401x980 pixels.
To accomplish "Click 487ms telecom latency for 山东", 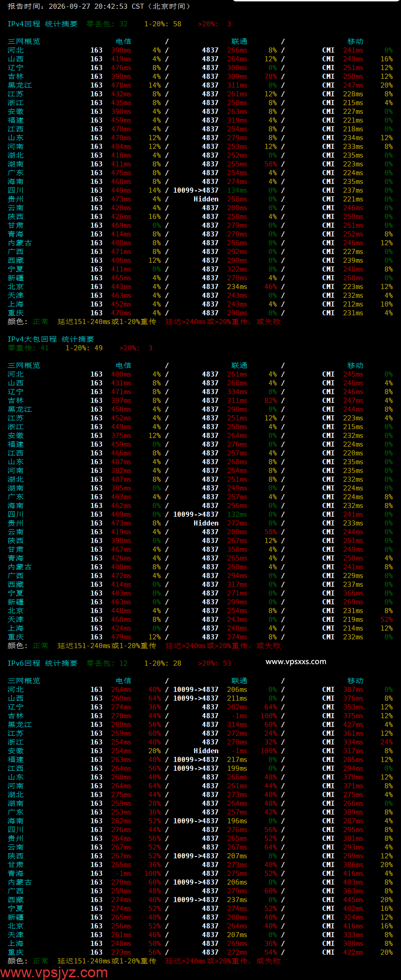I will 121,462.
